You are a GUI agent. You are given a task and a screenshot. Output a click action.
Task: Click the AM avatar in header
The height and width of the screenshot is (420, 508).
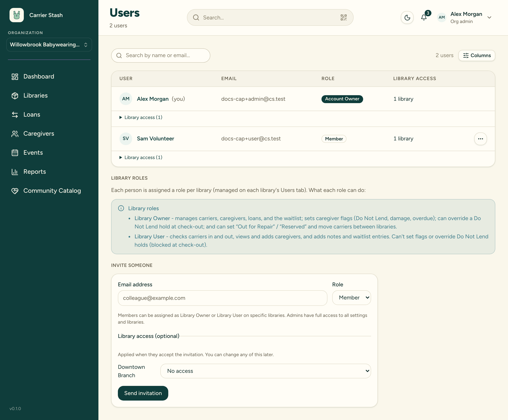(x=442, y=17)
